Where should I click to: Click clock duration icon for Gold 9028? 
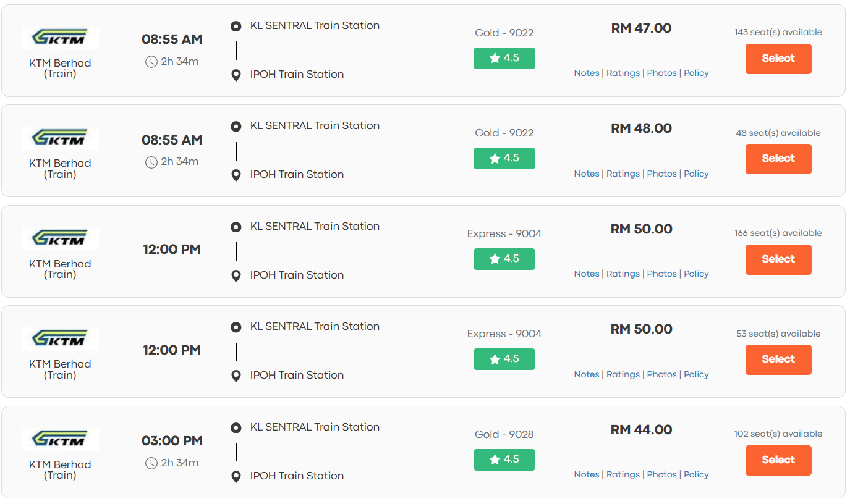click(151, 463)
